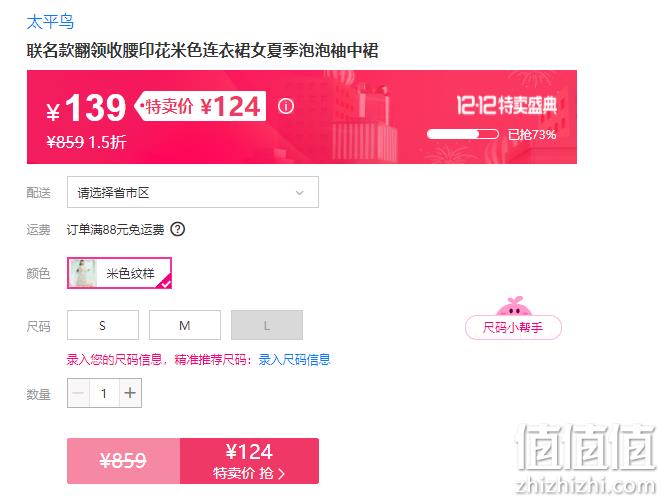Click the question mark icon next to 免运费
The width and height of the screenshot is (665, 503).
click(x=178, y=229)
